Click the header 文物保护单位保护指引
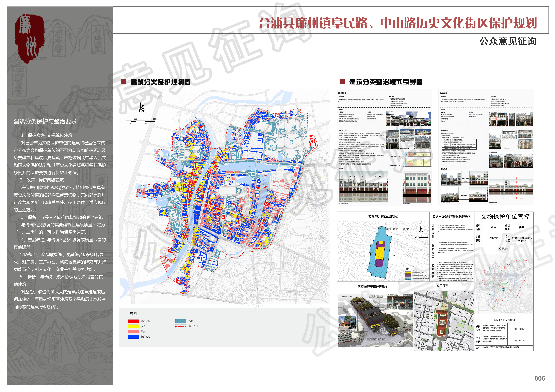Image resolution: width=555 pixels, height=392 pixels. (x=373, y=286)
